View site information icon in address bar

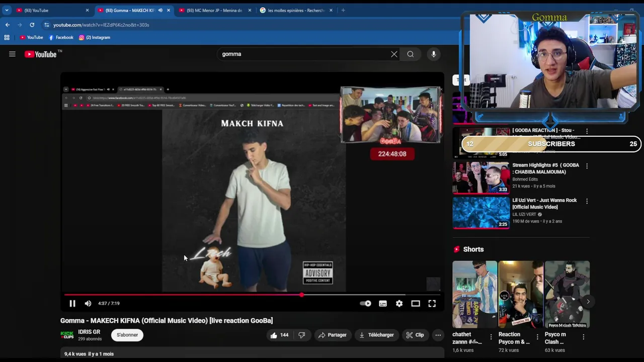(46, 25)
